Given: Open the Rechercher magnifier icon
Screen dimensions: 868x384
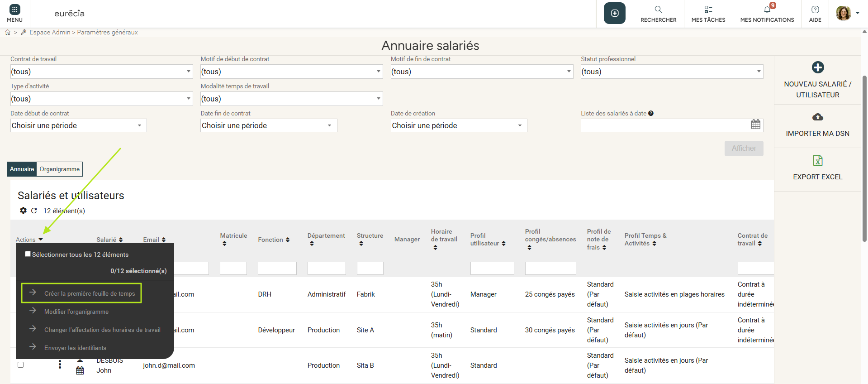Looking at the screenshot, I should [x=658, y=10].
